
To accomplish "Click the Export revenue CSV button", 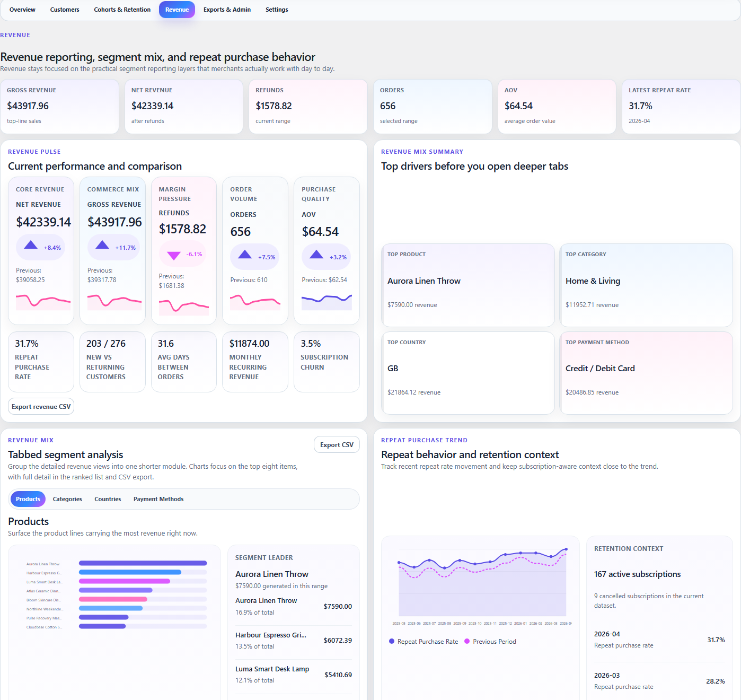I will tap(41, 406).
